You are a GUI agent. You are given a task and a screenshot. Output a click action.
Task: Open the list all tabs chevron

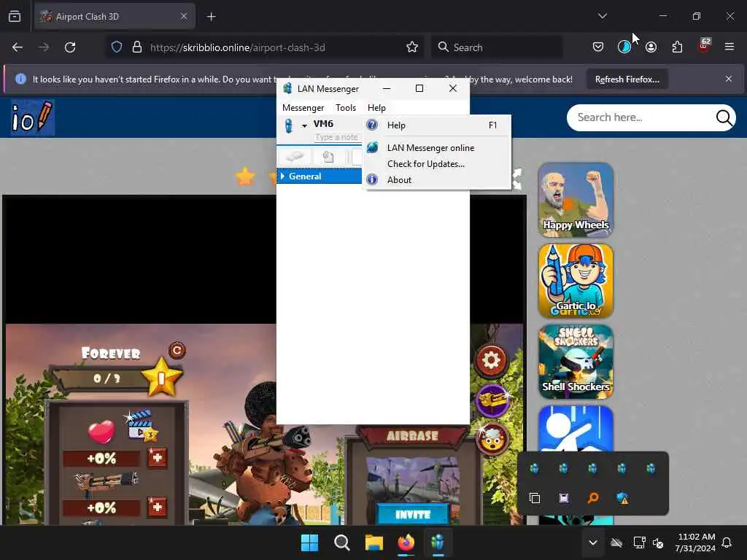click(602, 16)
